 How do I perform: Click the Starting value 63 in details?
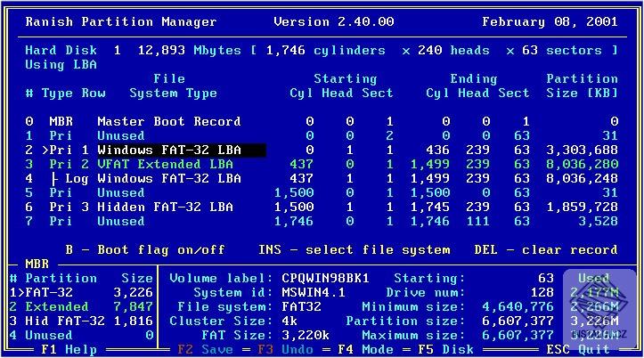click(x=546, y=279)
